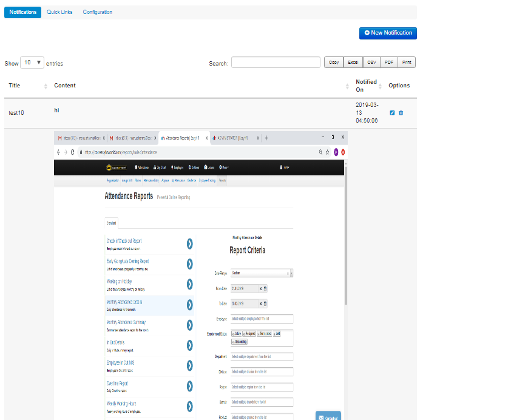Click the PDF export button
Screen dimensions: 508x420
pos(389,63)
